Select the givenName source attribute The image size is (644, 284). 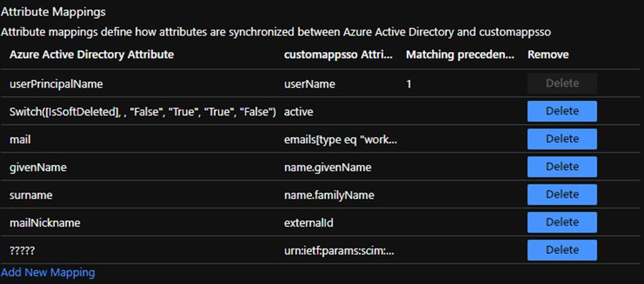tap(38, 168)
